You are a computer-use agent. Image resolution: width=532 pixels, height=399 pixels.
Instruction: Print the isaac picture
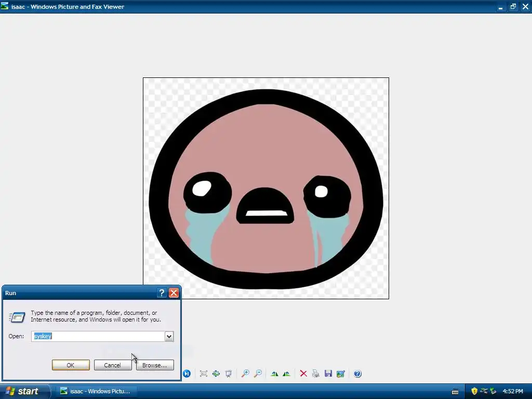click(x=315, y=374)
